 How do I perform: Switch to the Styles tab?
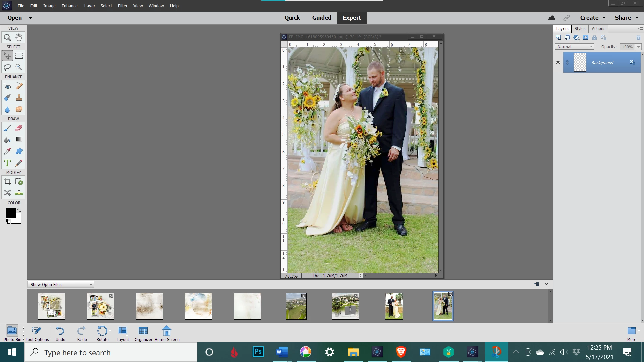click(580, 29)
